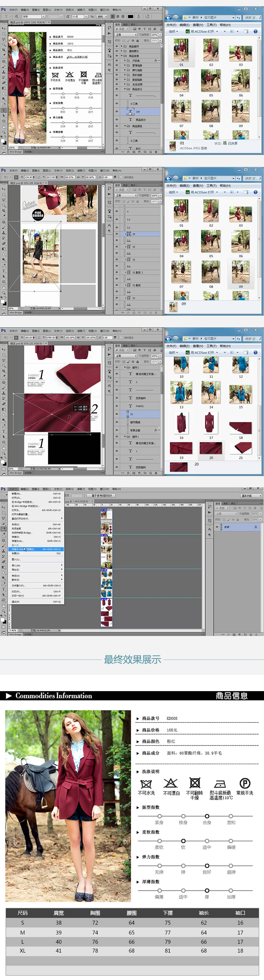Click center-align text icon in first screenshot's options bar
This screenshot has height=980, width=264.
point(118,16)
